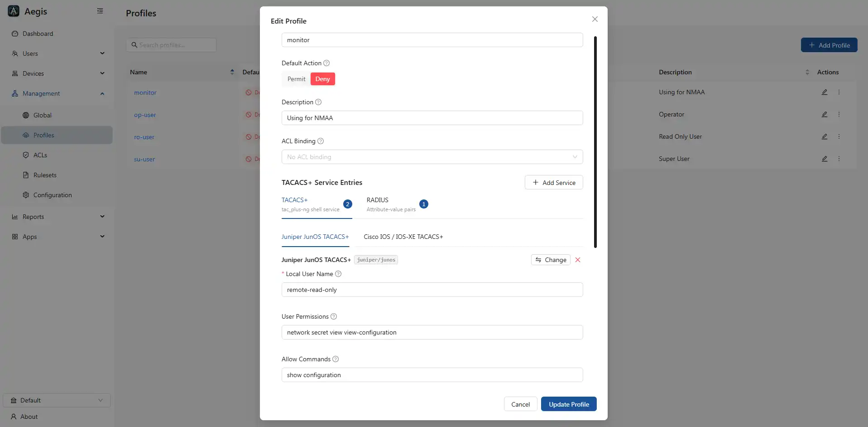This screenshot has width=868, height=427.
Task: Show help for Default Action
Action: pos(326,63)
